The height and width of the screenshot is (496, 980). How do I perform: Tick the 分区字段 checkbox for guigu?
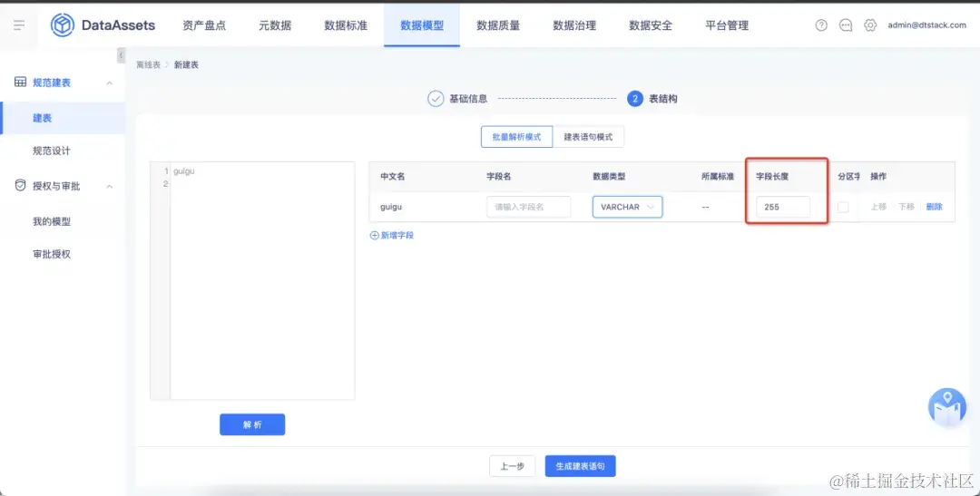(x=843, y=207)
